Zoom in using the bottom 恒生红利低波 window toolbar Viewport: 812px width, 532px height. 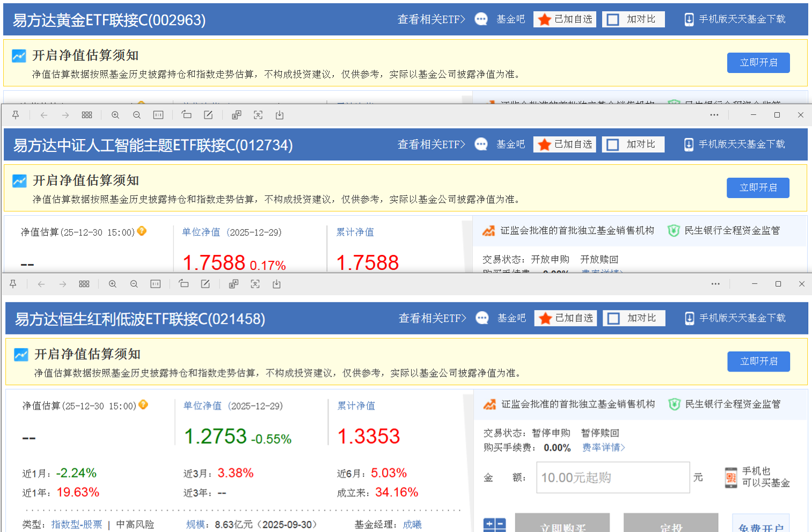(113, 284)
